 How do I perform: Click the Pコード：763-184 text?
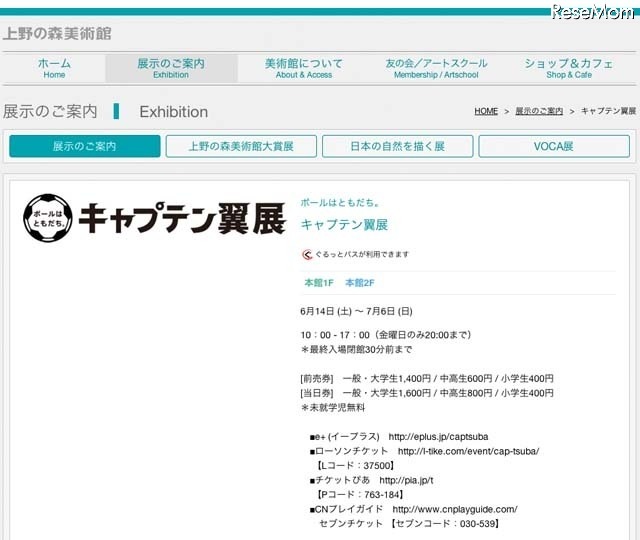360,495
